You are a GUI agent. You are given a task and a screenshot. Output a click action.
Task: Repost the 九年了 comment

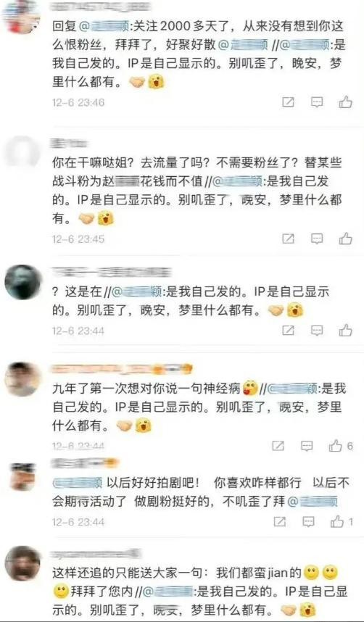click(278, 446)
